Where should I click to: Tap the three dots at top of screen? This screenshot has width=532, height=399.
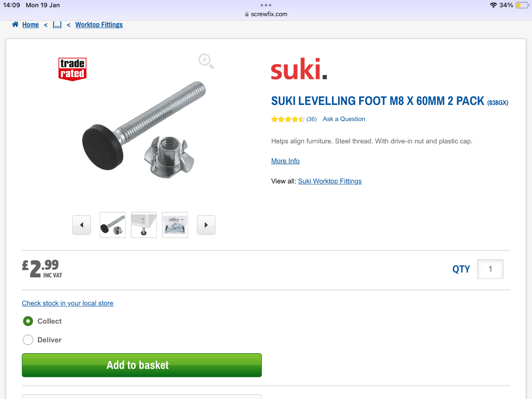pyautogui.click(x=266, y=5)
